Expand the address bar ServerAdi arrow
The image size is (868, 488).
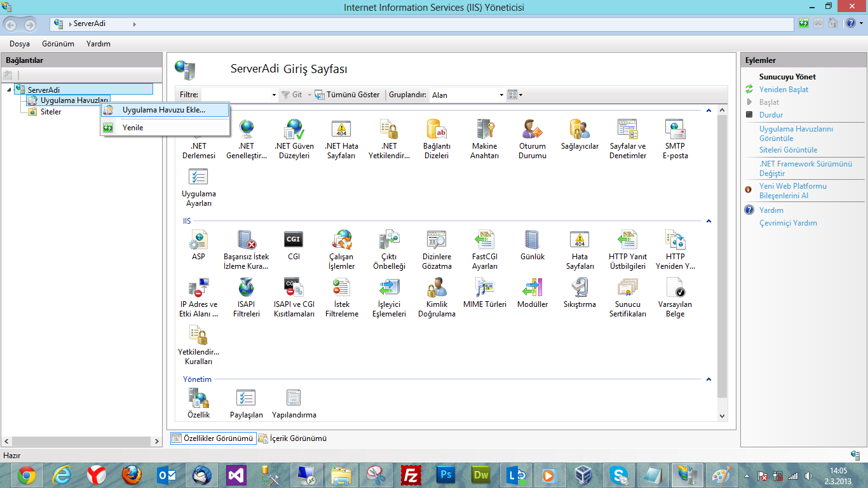[135, 24]
